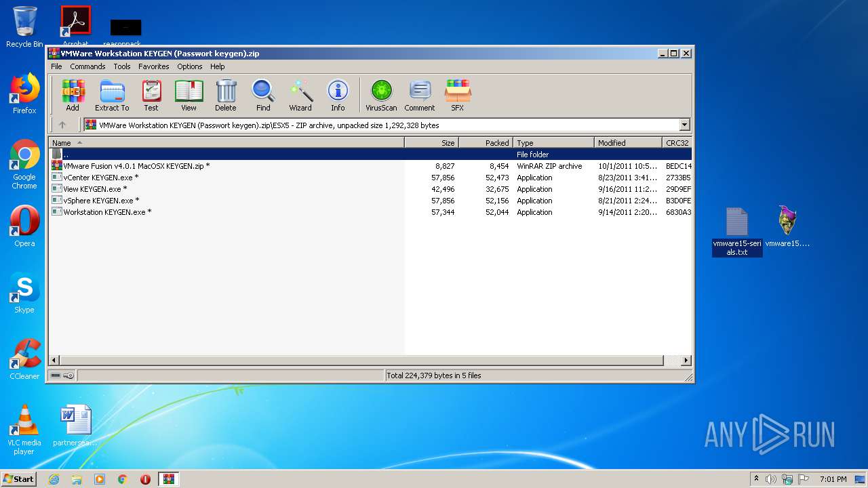Image resolution: width=868 pixels, height=488 pixels.
Task: Click the Extract To toolbar icon
Action: 112,95
